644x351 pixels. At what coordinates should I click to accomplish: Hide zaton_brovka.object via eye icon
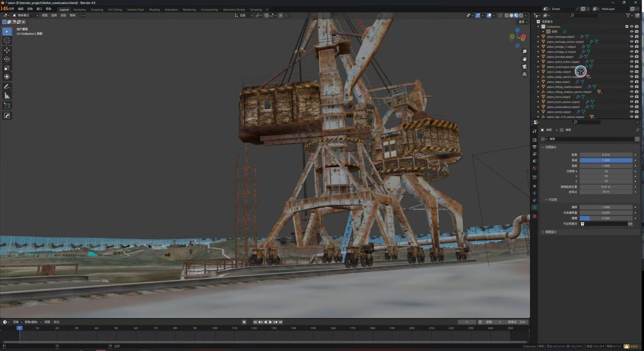[x=632, y=57]
